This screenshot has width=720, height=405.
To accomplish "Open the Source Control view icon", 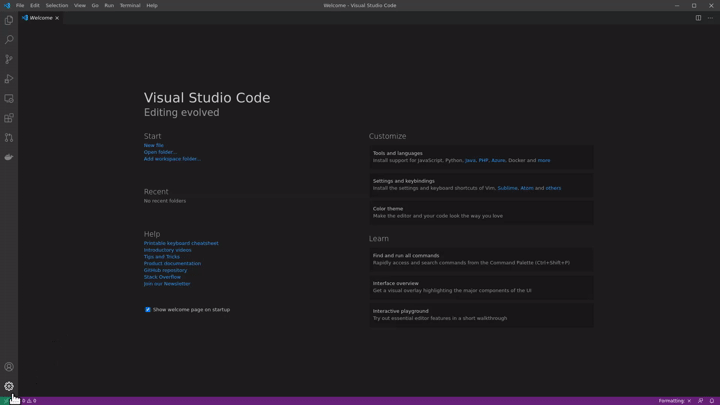I will pos(9,59).
